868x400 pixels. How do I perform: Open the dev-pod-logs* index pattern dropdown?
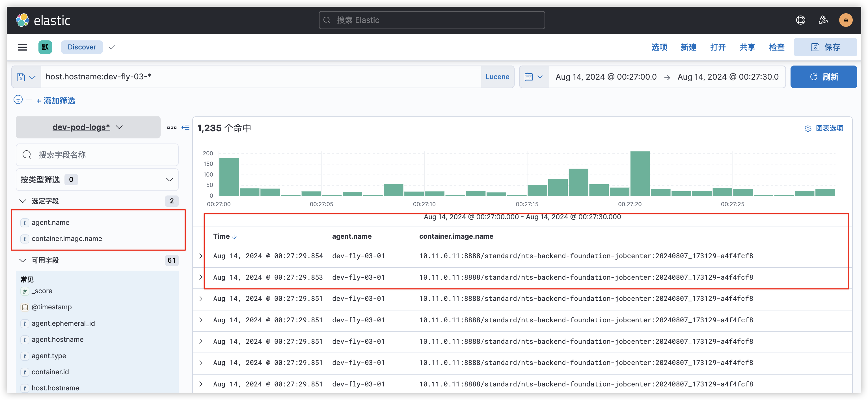pyautogui.click(x=88, y=127)
